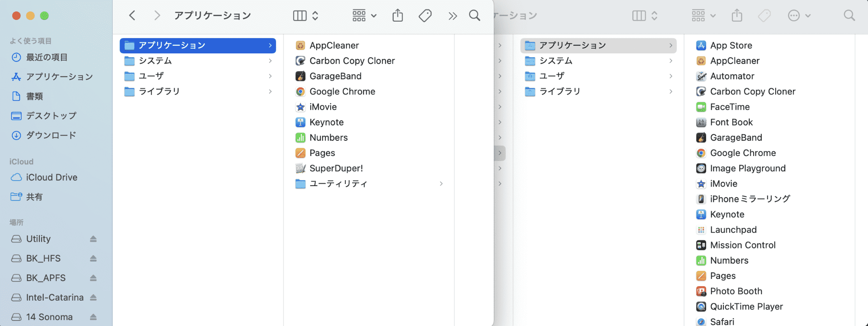Screen dimensions: 868x326
Task: Select Photo Booth in the back window
Action: coord(729,291)
